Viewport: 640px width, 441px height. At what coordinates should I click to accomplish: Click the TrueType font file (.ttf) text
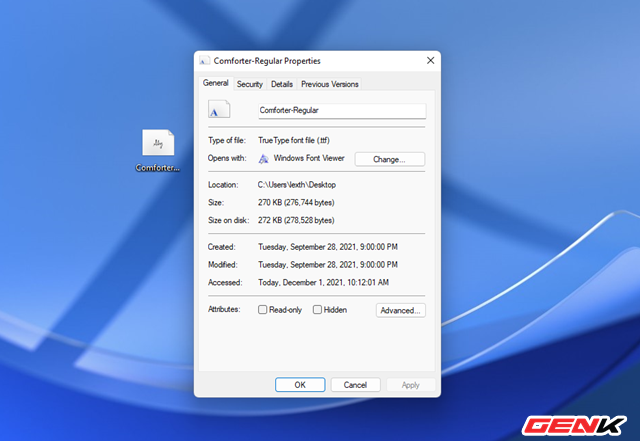click(294, 140)
